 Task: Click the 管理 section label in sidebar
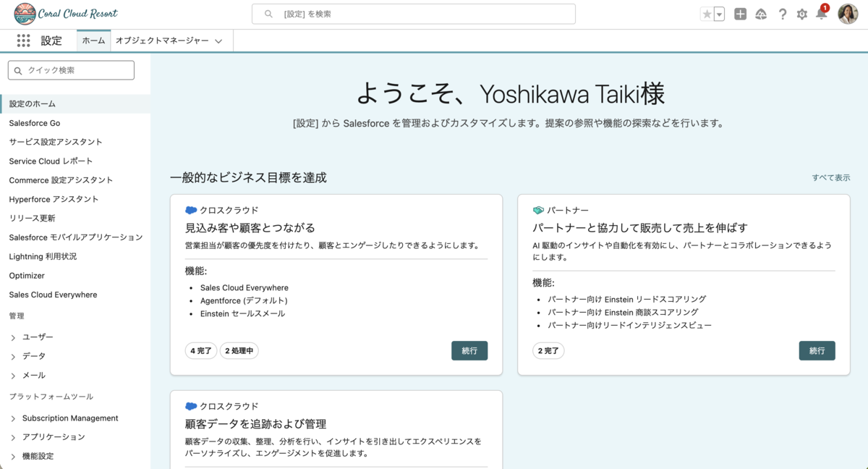point(17,316)
